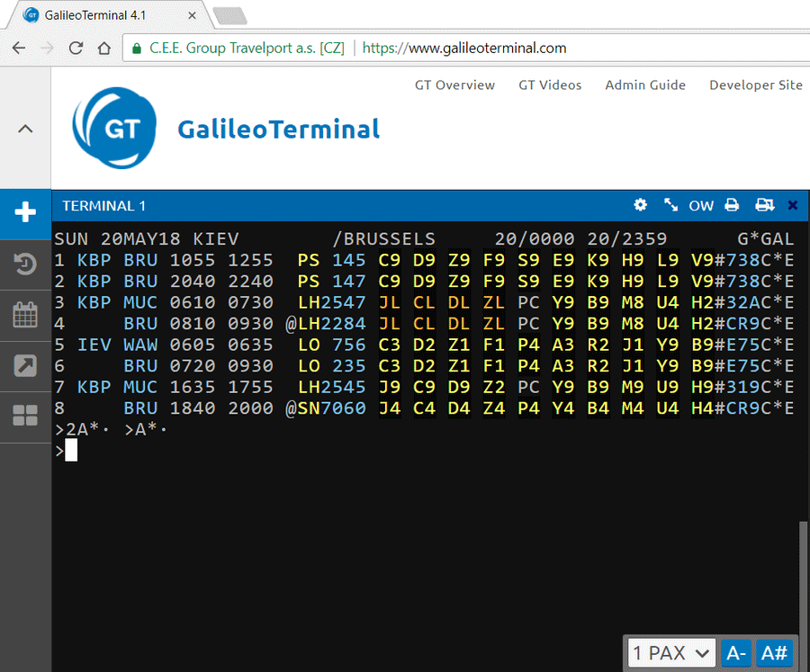Click booking class C9 on line 1

pyautogui.click(x=390, y=260)
